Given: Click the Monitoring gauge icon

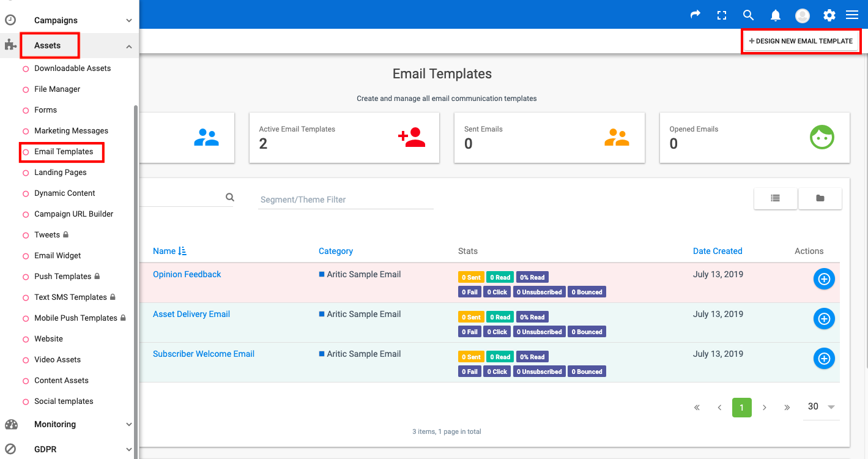Looking at the screenshot, I should 11,424.
